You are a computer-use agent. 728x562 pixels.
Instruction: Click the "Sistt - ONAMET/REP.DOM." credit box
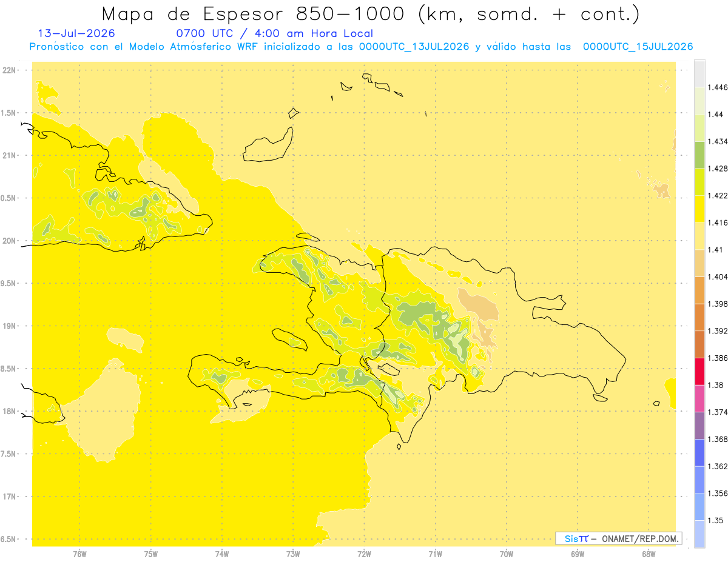(618, 538)
